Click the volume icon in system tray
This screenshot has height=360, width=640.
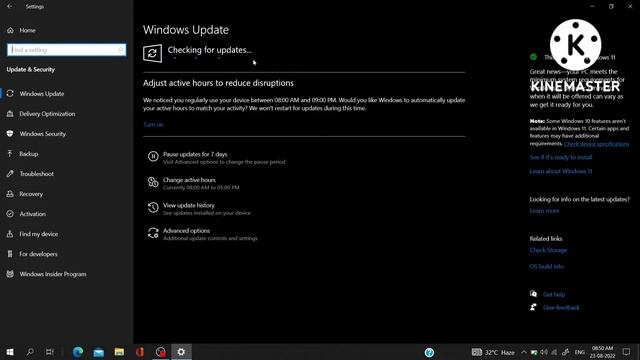544,352
